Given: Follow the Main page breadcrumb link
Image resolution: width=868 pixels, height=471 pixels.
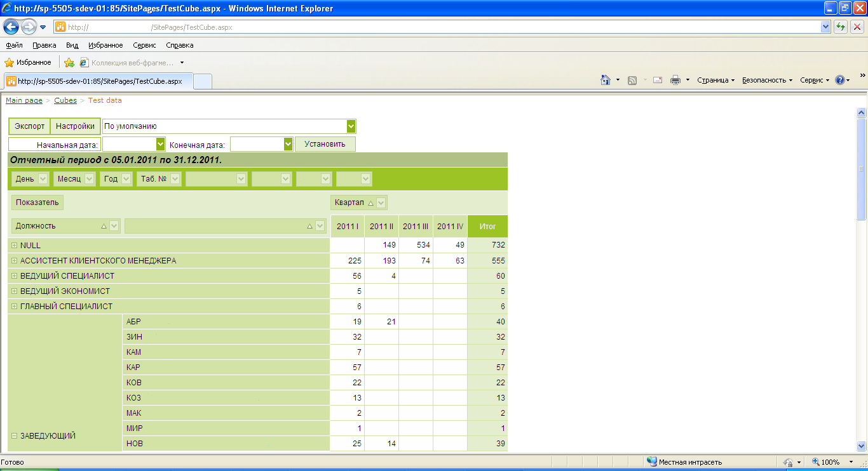Looking at the screenshot, I should (24, 100).
